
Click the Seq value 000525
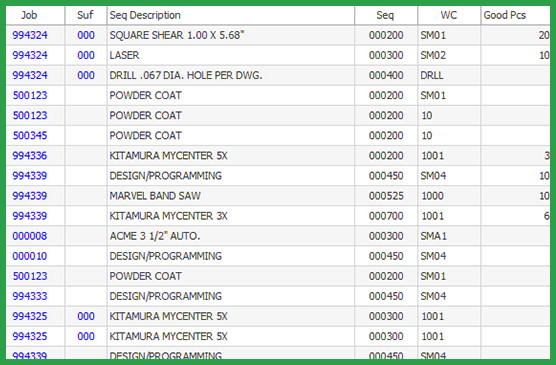click(x=386, y=196)
